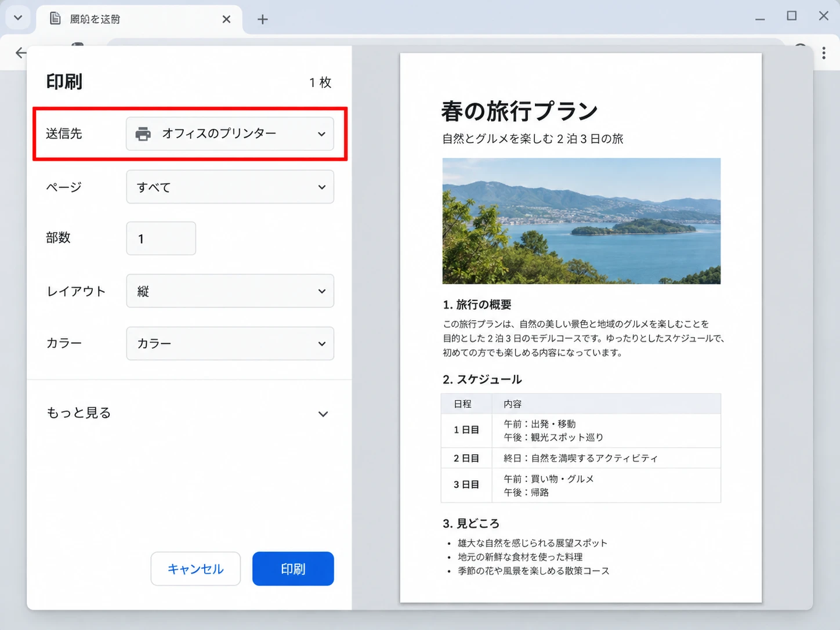
Task: Click the bullet "雄大な自然を感じられる展望スポット"
Action: (x=533, y=543)
